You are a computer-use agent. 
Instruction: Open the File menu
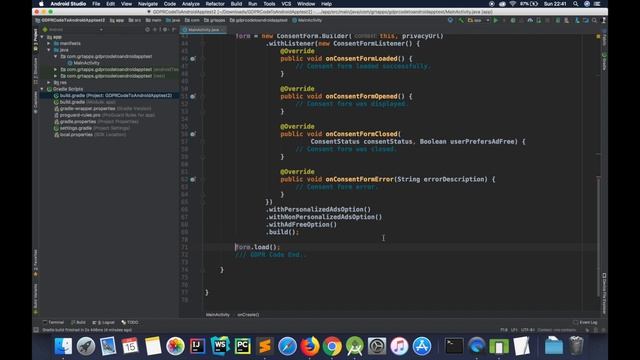tap(96, 4)
